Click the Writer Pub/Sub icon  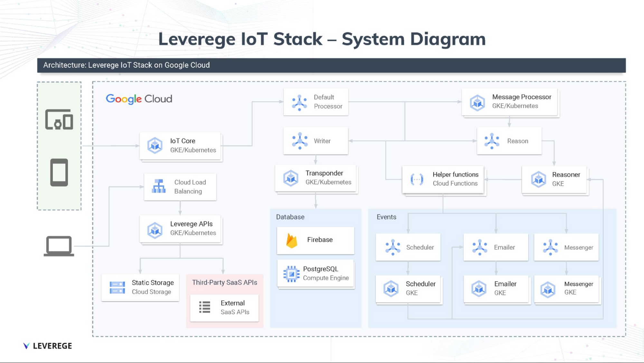(300, 141)
